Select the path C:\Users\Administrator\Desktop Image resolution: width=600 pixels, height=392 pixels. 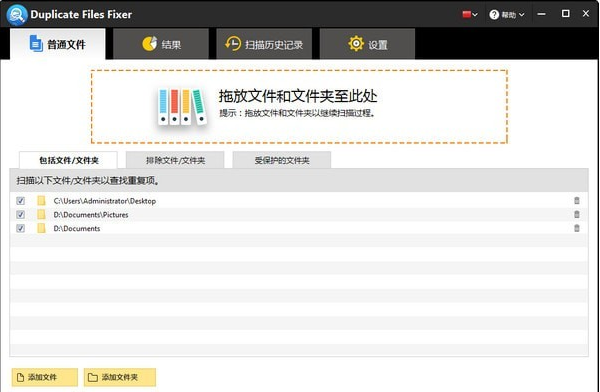(x=105, y=201)
